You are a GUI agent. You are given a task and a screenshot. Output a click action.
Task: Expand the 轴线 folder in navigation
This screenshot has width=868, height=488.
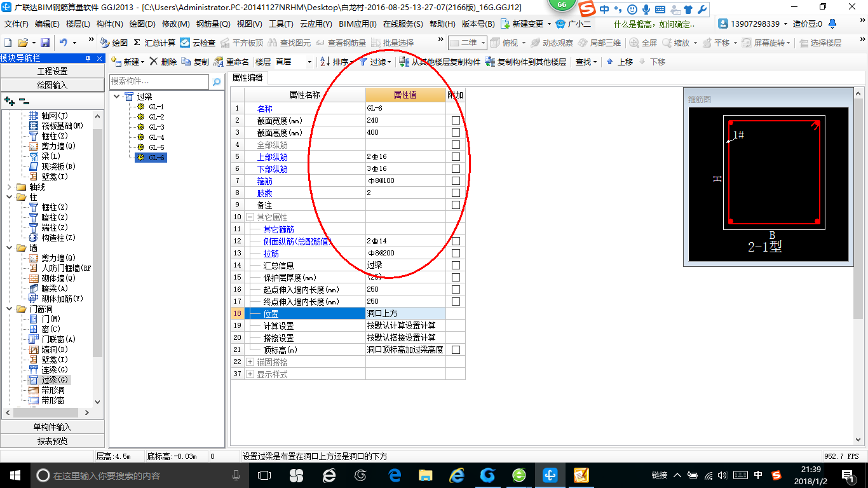coord(9,187)
